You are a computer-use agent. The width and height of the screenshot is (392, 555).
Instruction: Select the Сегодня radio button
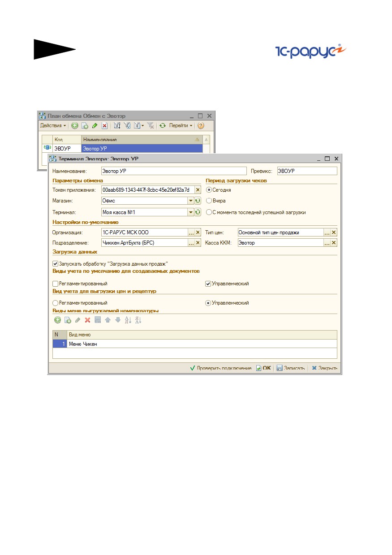[209, 190]
